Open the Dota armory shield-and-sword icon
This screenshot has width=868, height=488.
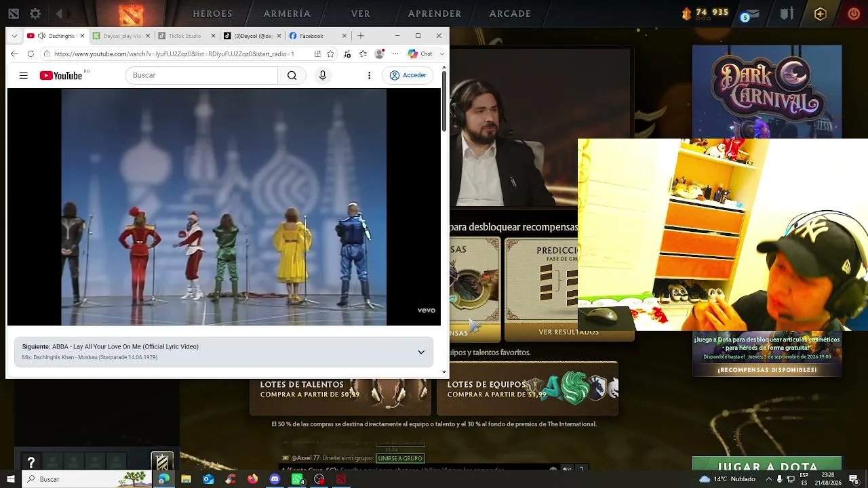[x=787, y=14]
